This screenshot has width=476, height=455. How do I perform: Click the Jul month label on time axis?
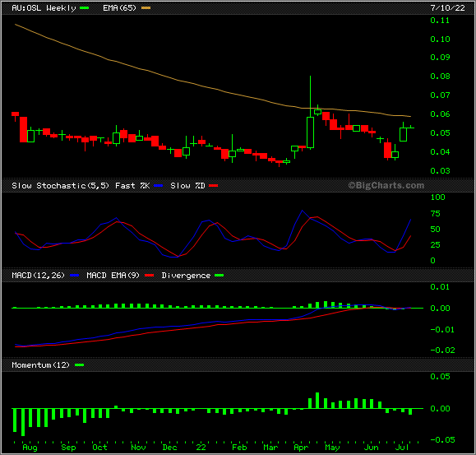coord(402,448)
